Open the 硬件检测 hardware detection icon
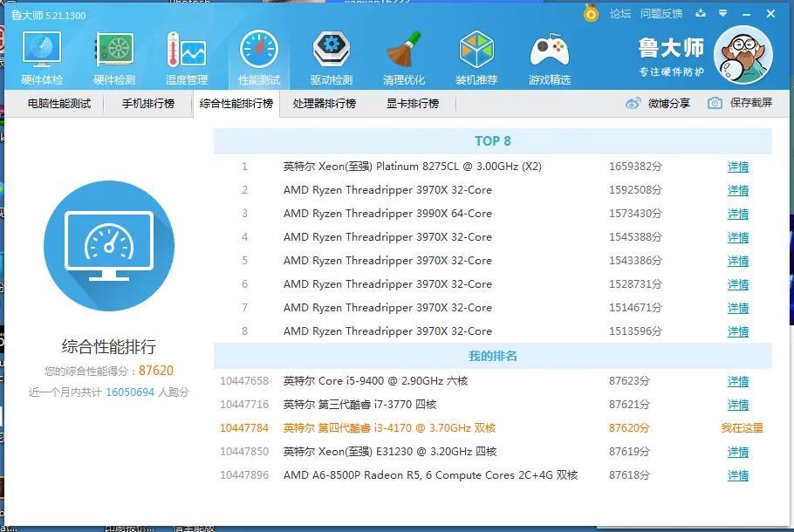794x532 pixels. [114, 58]
